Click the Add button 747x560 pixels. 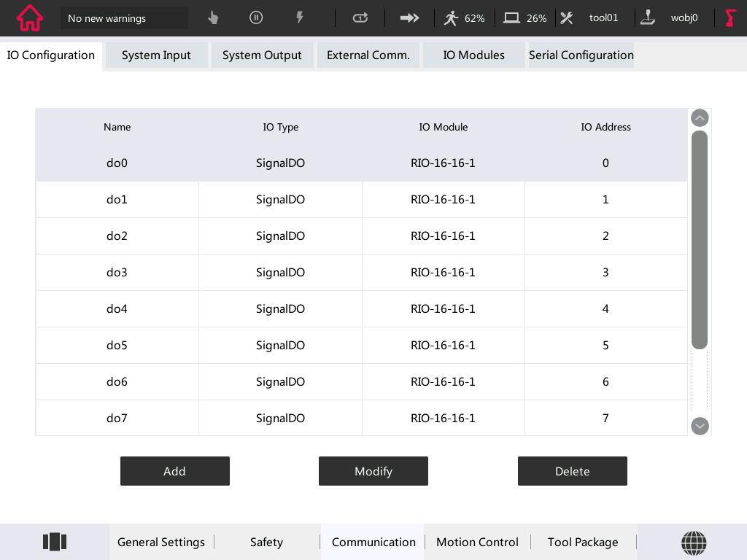[174, 471]
